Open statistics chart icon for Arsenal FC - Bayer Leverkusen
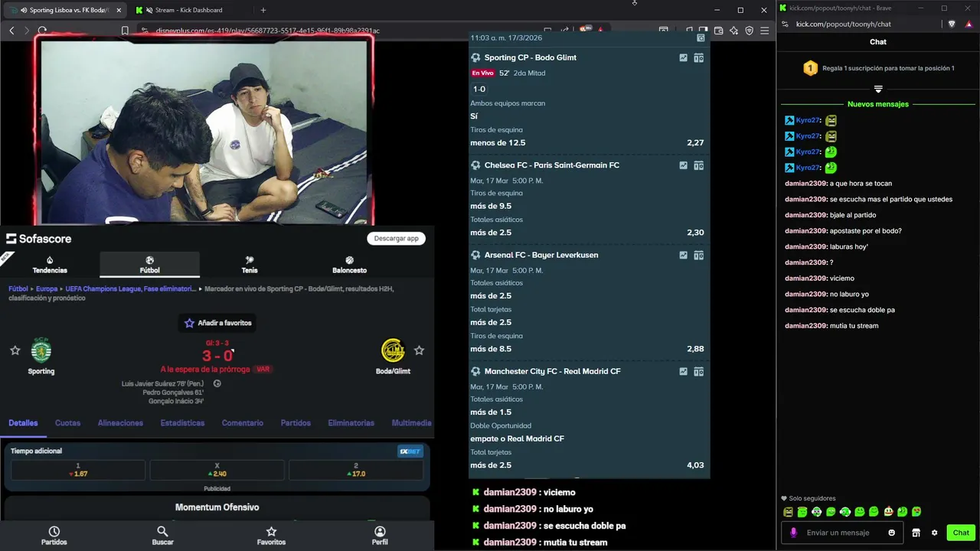 click(683, 255)
